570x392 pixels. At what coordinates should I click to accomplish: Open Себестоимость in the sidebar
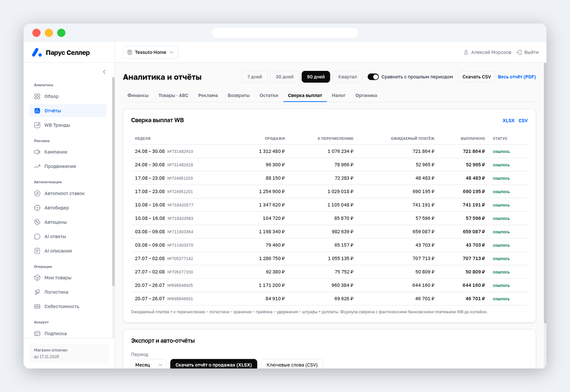[x=68, y=306]
